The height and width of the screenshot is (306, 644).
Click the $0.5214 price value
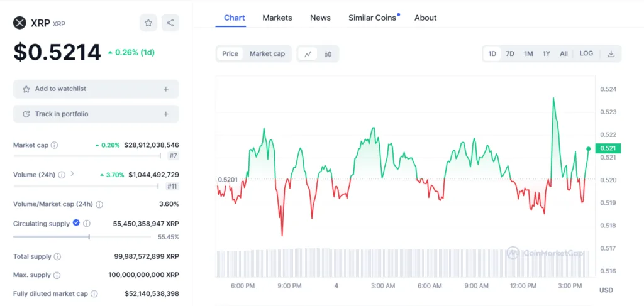[x=57, y=52]
